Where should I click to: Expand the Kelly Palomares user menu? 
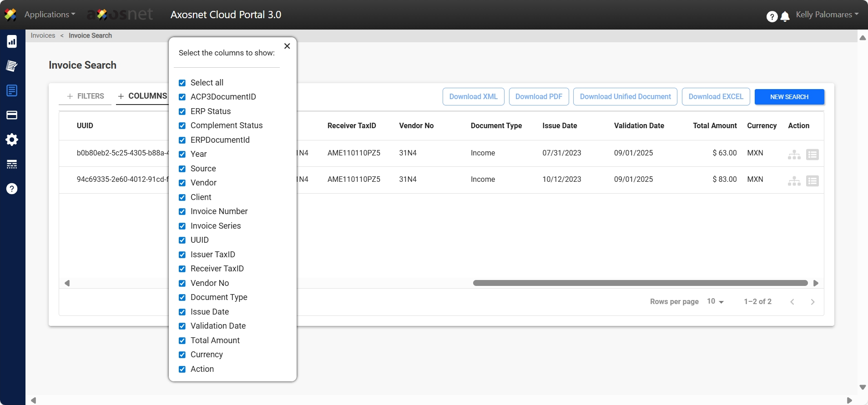pos(827,15)
